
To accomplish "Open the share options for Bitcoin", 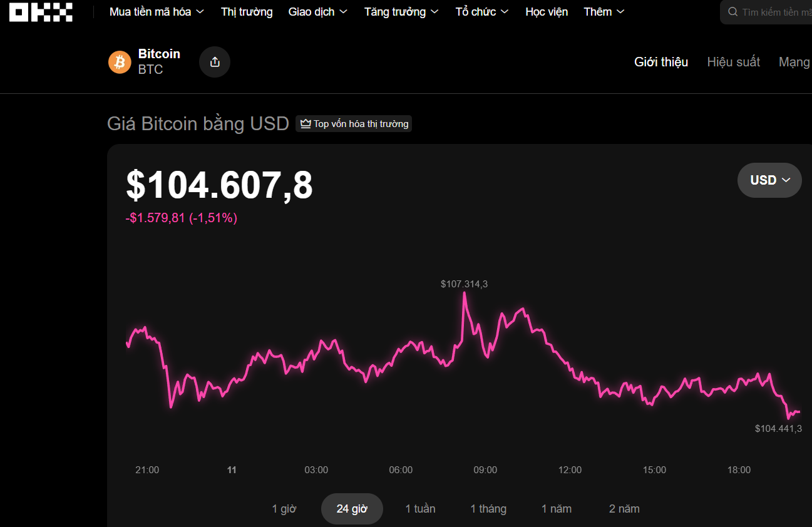I will (214, 61).
